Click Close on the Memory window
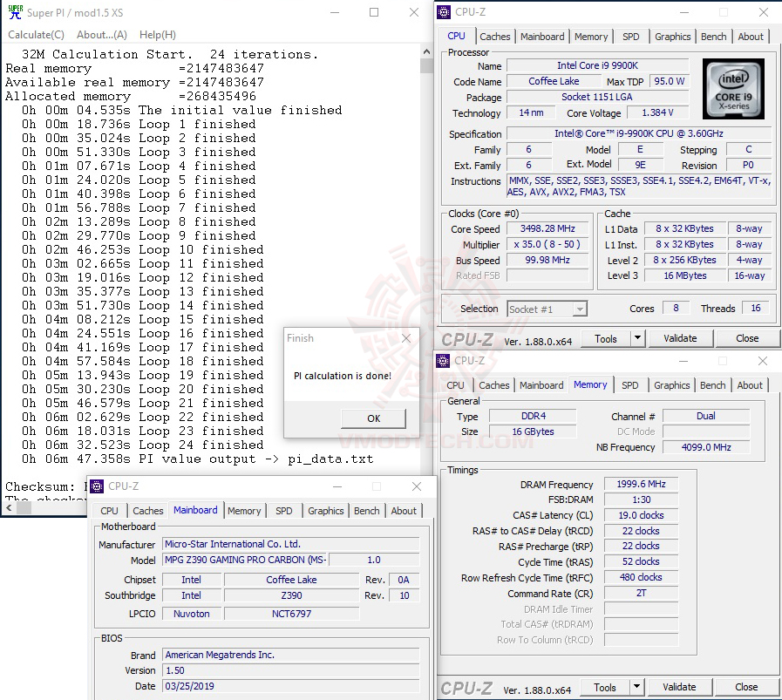The height and width of the screenshot is (700, 782). pyautogui.click(x=745, y=687)
